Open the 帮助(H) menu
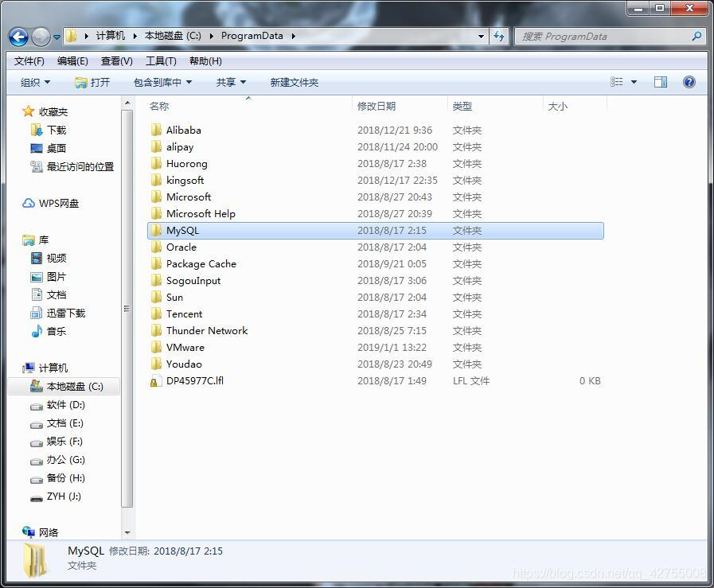This screenshot has width=714, height=588. point(205,61)
